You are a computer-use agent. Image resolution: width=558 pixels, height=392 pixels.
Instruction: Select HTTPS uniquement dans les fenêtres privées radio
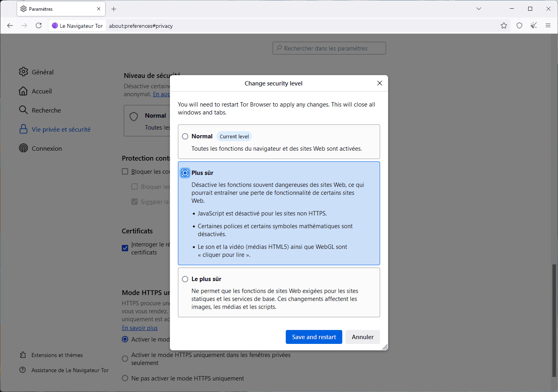click(x=125, y=359)
